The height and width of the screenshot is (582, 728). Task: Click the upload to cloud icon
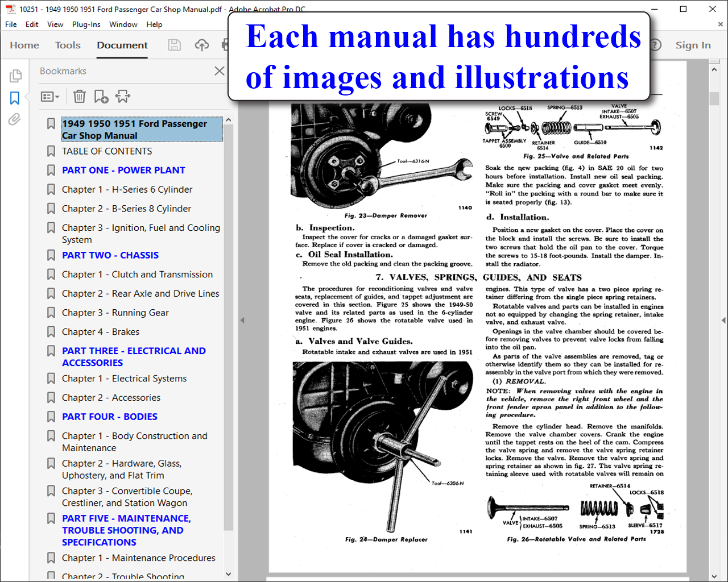tap(202, 45)
